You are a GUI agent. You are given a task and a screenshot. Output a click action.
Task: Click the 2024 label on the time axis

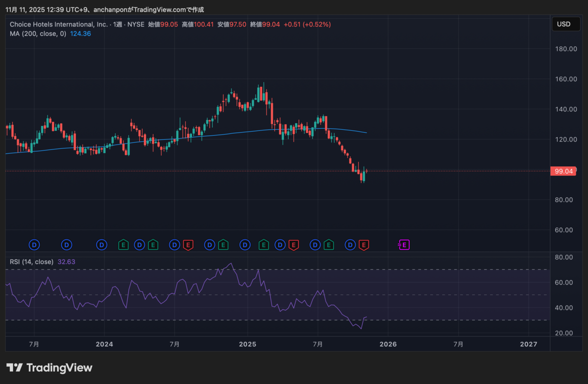104,344
